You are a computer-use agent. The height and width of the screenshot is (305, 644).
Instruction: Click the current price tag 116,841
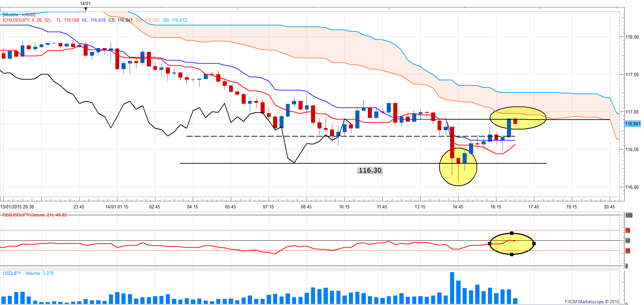click(x=632, y=124)
